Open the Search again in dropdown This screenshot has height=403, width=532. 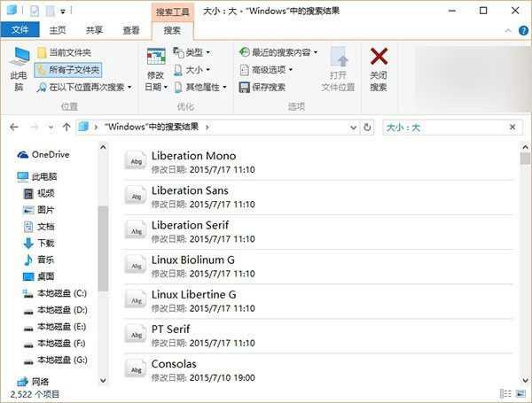click(x=84, y=88)
